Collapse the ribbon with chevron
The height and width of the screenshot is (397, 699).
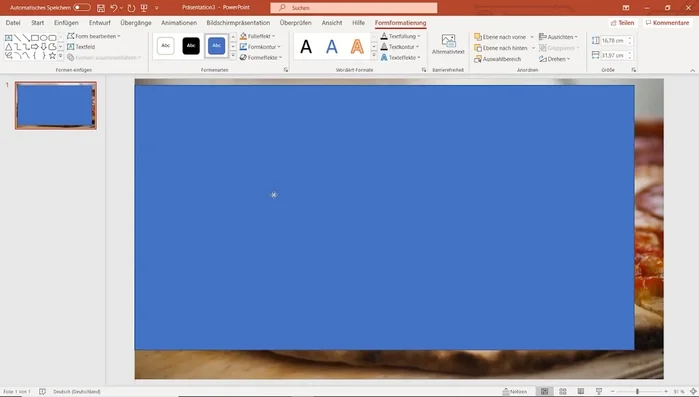(x=692, y=70)
